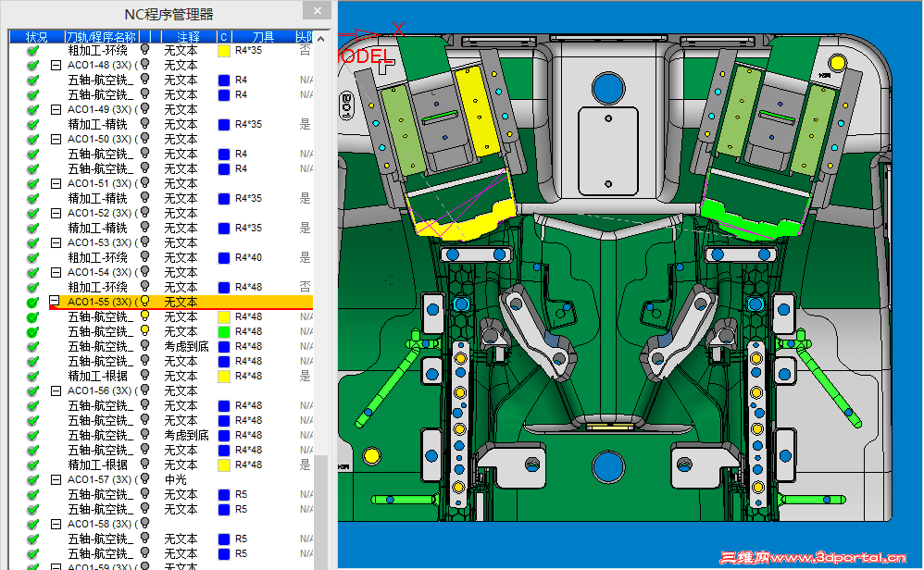
Task: Toggle the light bulb for ACO1-51
Action: [144, 182]
